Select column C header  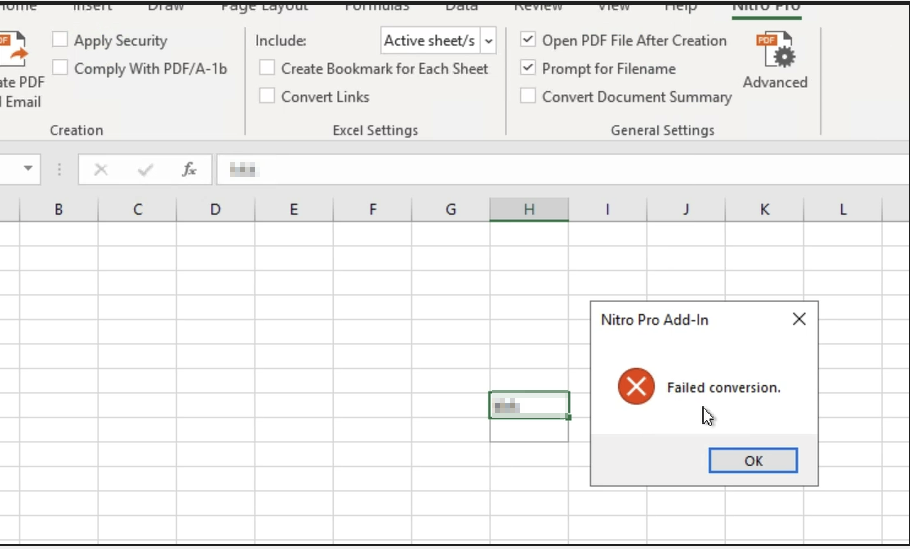(x=137, y=210)
